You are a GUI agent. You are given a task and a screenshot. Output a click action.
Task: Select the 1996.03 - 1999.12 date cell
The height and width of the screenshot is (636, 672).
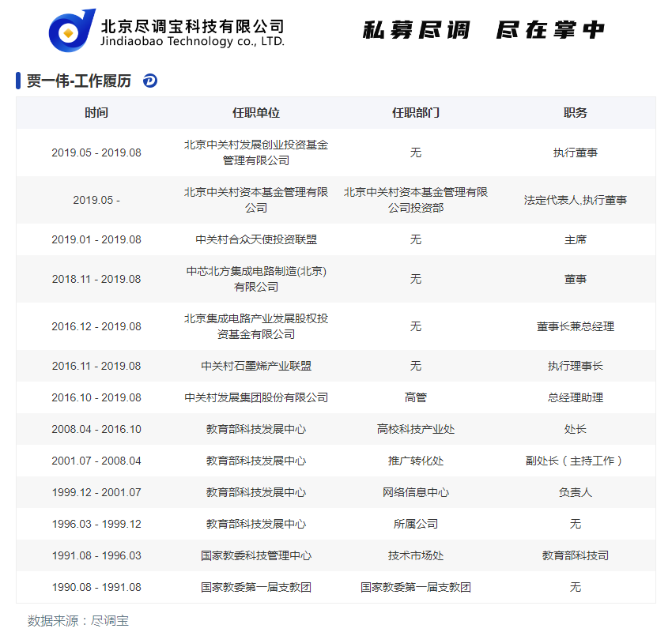[x=96, y=524]
